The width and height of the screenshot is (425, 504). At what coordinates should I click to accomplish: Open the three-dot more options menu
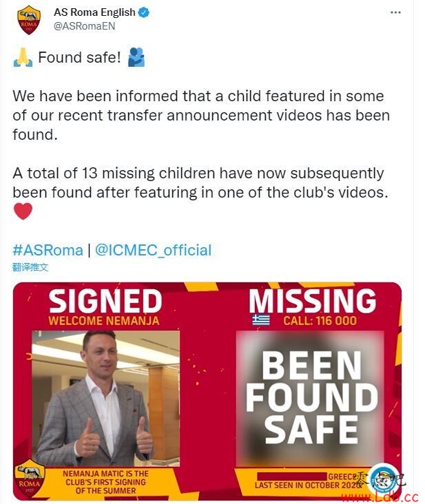coord(395,12)
